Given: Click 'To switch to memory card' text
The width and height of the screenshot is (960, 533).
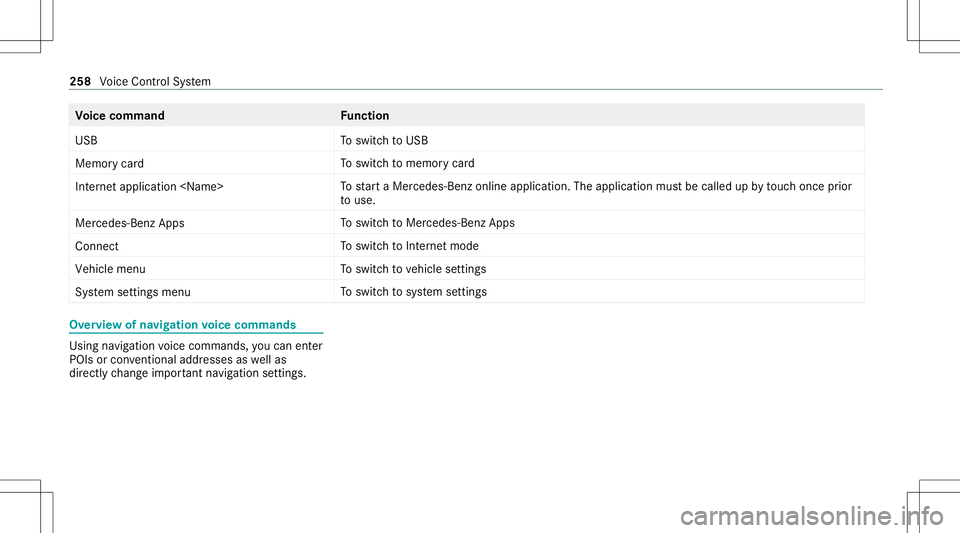Looking at the screenshot, I should pos(407,163).
